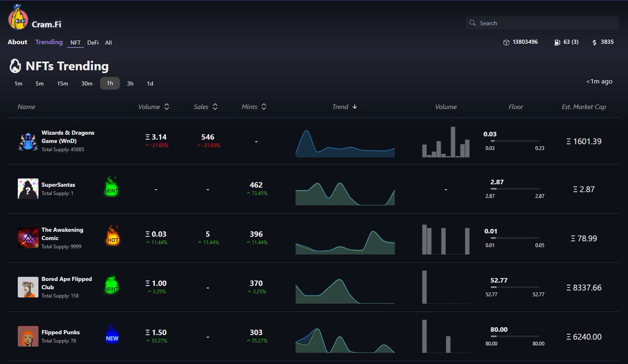This screenshot has width=628, height=364.
Task: Click market cap value Ξ 1601.39
Action: [x=584, y=141]
